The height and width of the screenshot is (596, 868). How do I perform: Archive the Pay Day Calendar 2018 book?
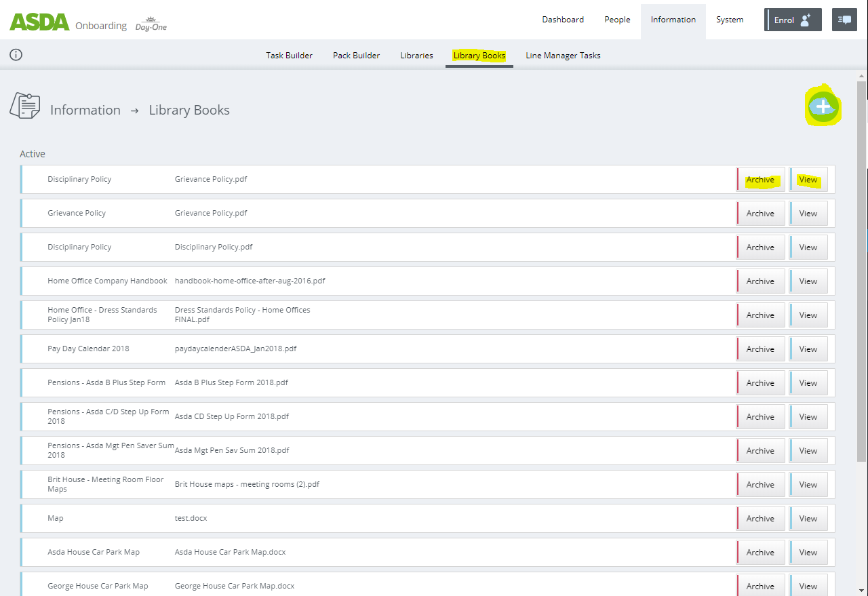pos(760,349)
